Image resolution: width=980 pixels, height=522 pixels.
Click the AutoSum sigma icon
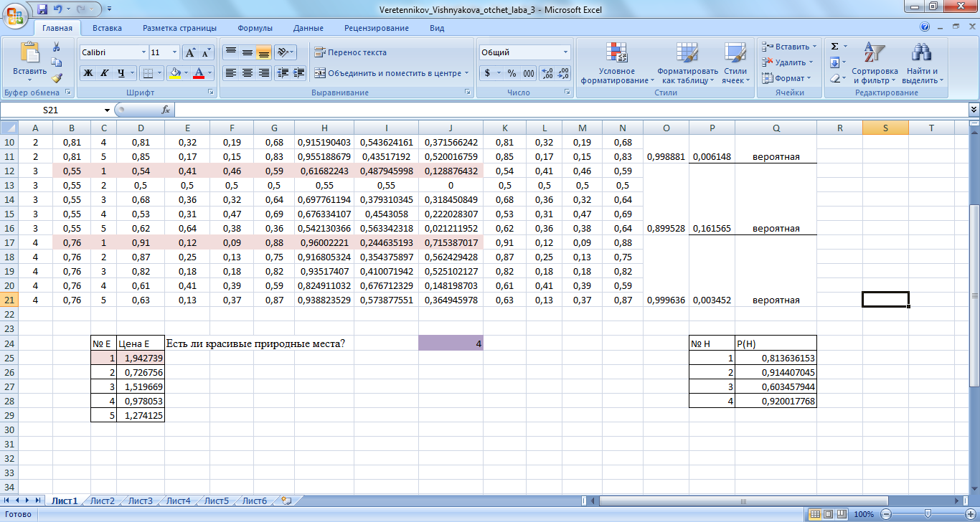pos(834,47)
